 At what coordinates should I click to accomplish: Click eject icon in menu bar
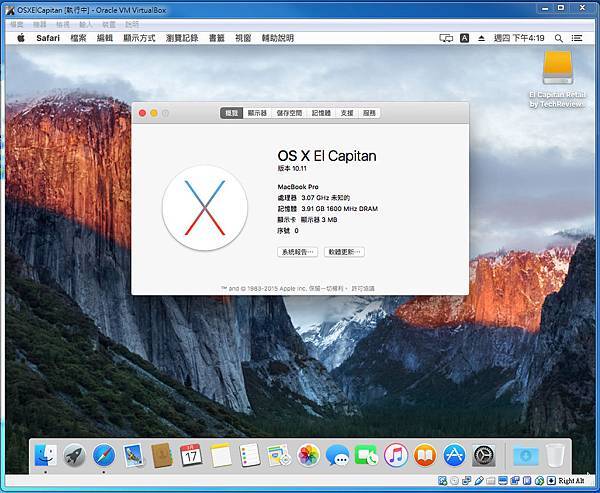tap(481, 38)
